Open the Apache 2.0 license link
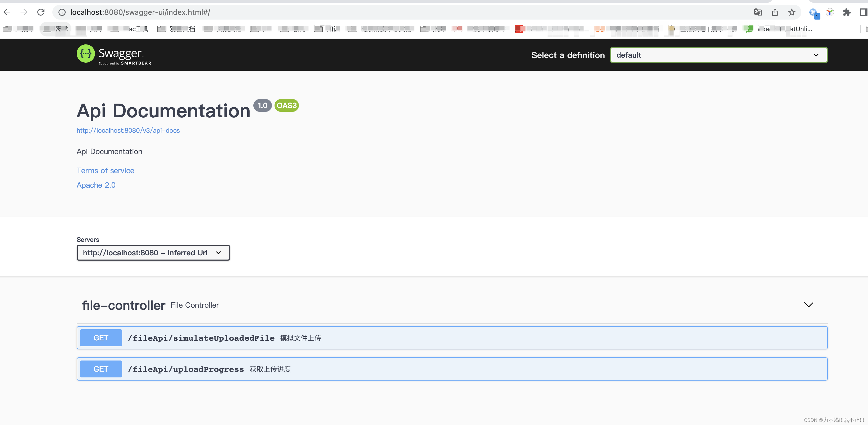The width and height of the screenshot is (868, 425). 96,185
